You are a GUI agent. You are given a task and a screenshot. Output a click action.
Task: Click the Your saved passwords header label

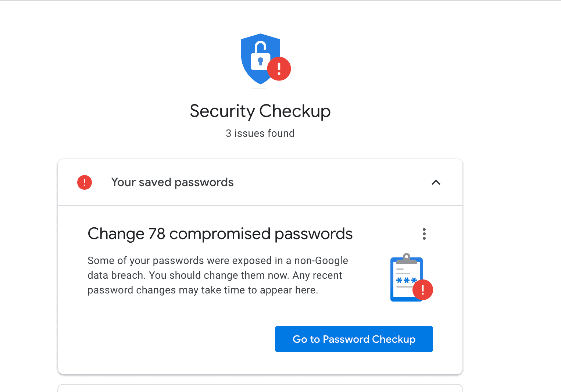point(172,182)
